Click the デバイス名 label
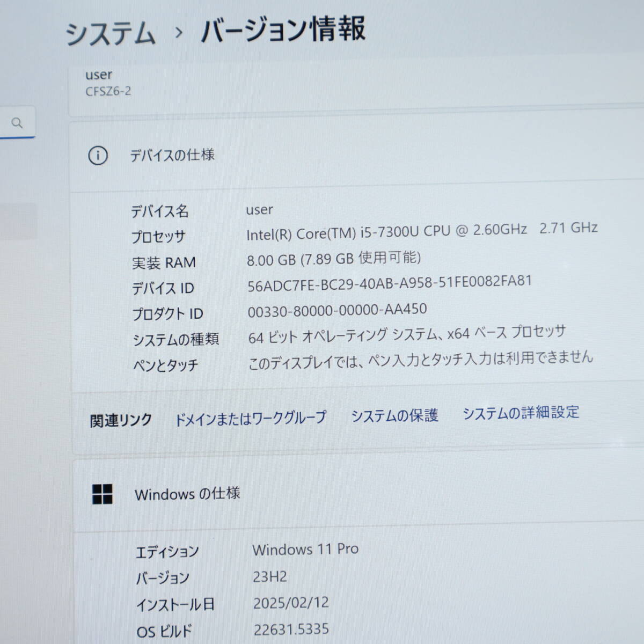This screenshot has width=644, height=644. (159, 211)
